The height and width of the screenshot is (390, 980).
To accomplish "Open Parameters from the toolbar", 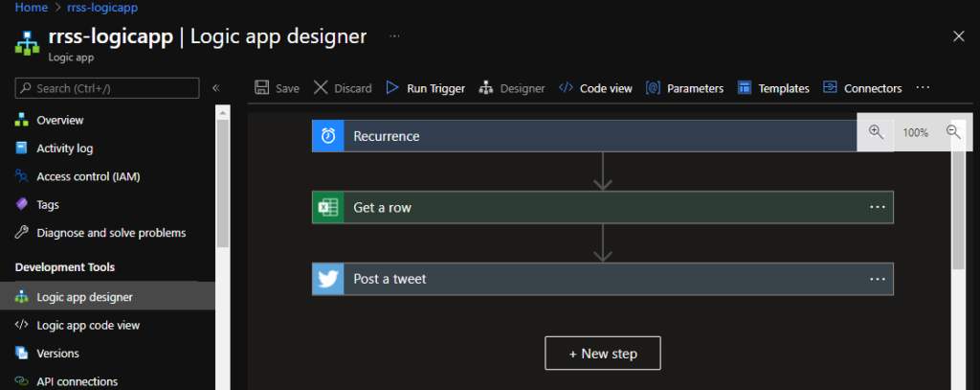I will (684, 88).
